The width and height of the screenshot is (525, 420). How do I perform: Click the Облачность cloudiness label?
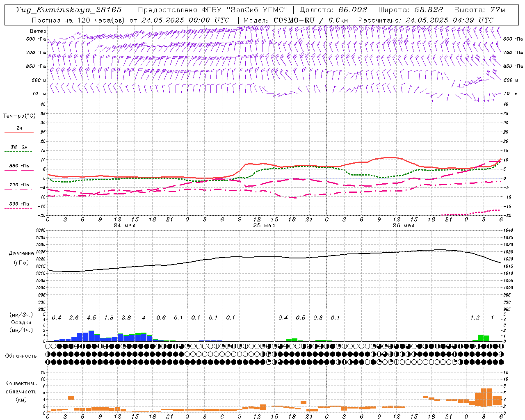(x=21, y=356)
